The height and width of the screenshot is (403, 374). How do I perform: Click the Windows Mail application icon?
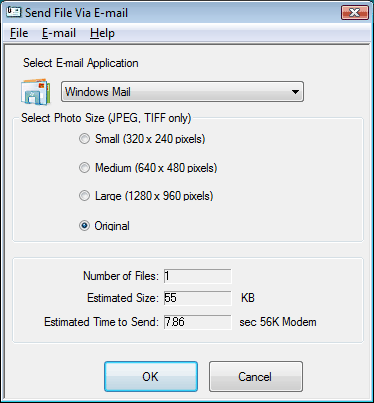pos(36,92)
